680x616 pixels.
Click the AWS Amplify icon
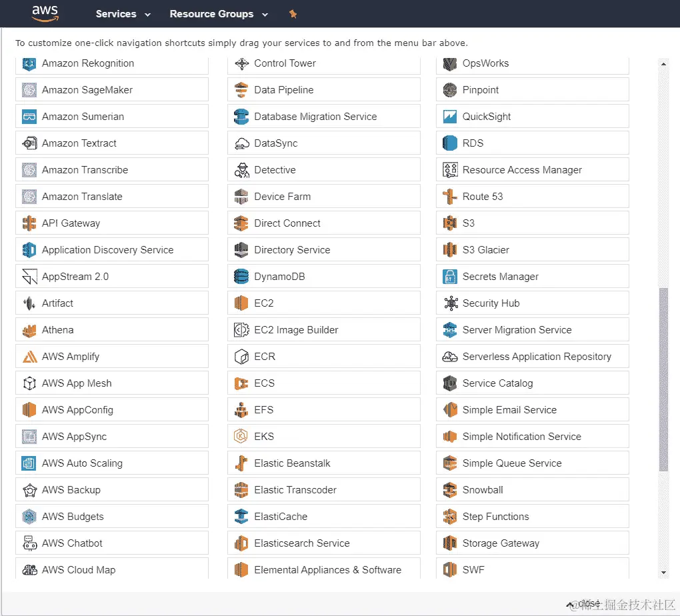coord(29,357)
